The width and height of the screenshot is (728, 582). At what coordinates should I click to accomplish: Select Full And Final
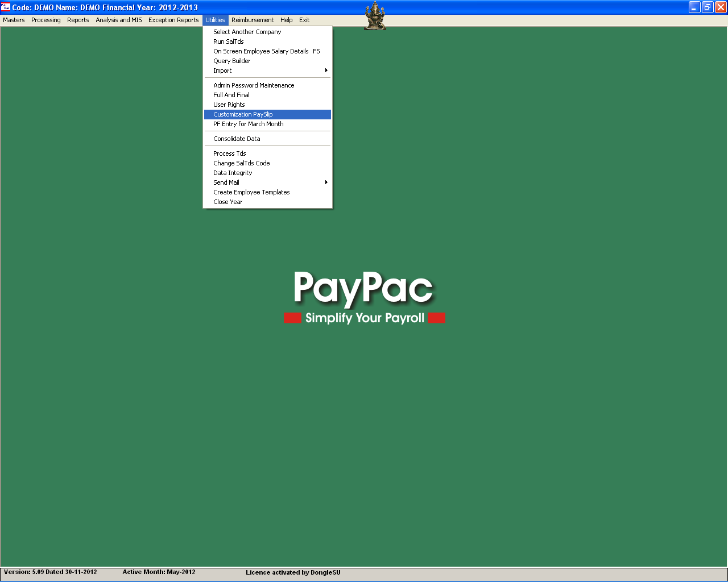pyautogui.click(x=267, y=95)
